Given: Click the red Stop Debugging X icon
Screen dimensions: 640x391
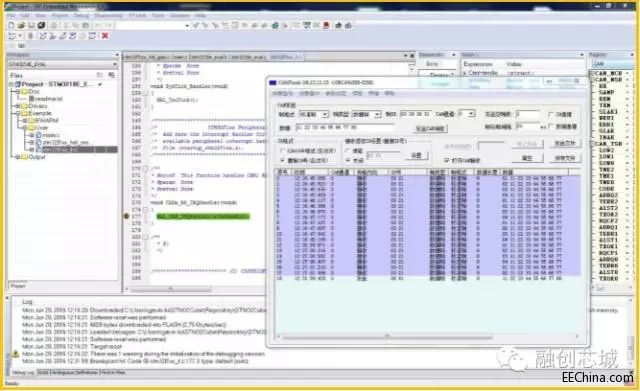Looking at the screenshot, I should coord(104,36).
